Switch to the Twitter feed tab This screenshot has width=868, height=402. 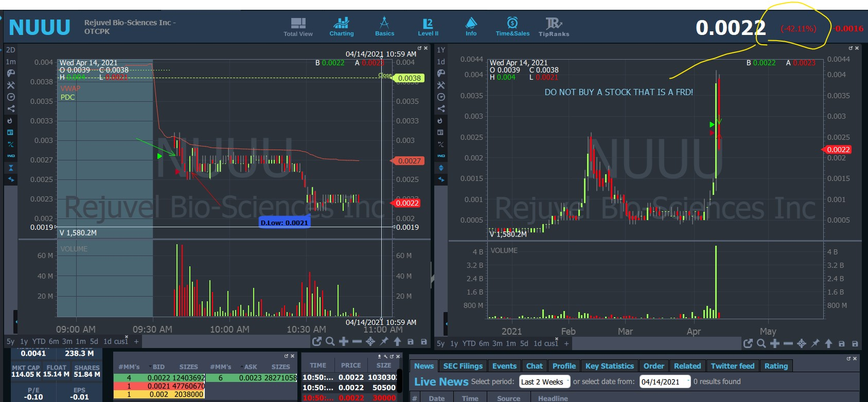(x=733, y=366)
